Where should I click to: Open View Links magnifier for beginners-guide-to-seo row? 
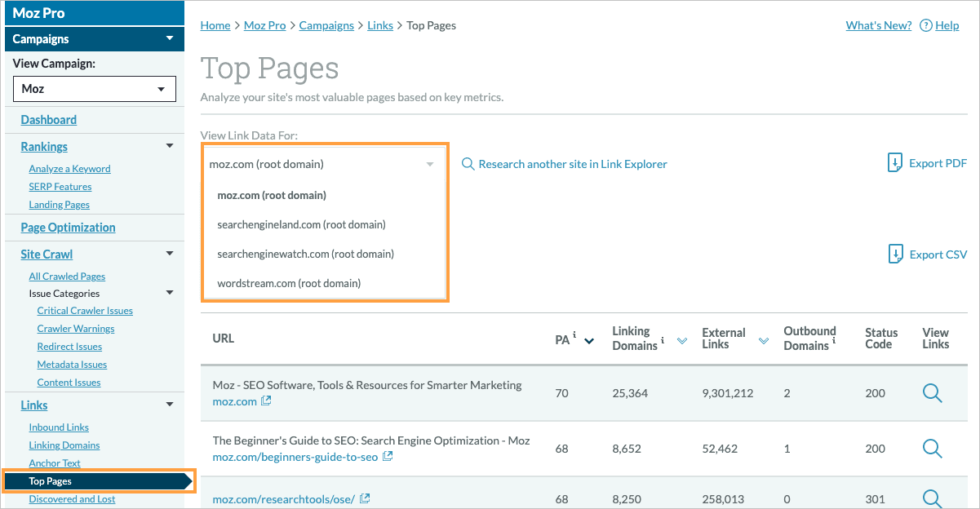(x=932, y=449)
